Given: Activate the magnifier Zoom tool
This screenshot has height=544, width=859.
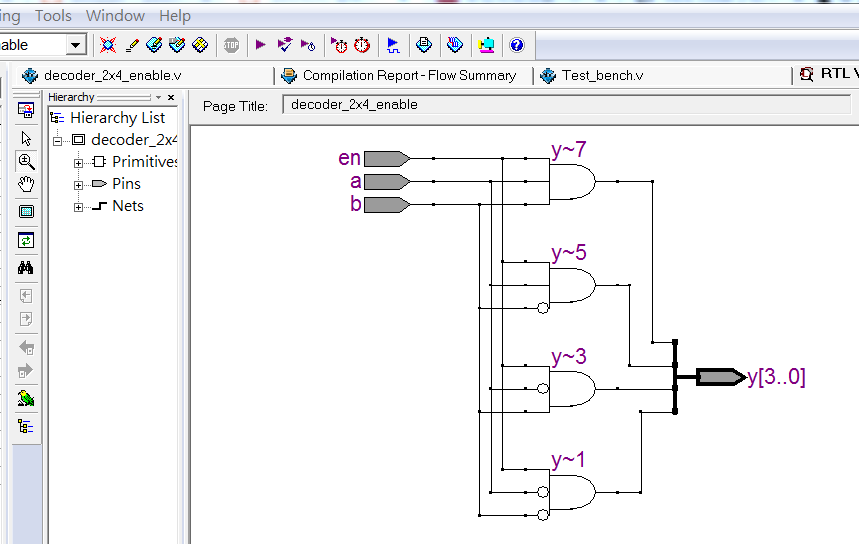Looking at the screenshot, I should coord(26,161).
